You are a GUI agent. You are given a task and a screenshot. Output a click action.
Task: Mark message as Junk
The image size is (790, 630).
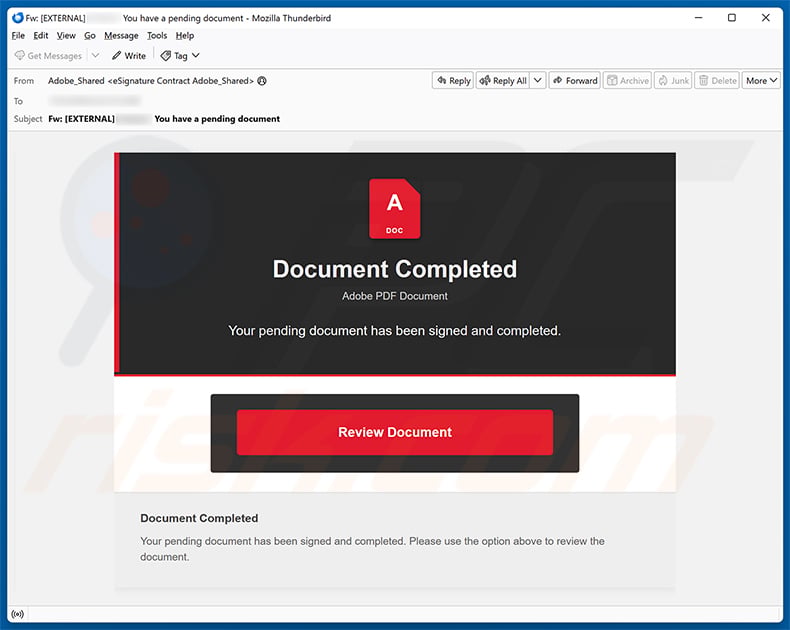click(674, 81)
